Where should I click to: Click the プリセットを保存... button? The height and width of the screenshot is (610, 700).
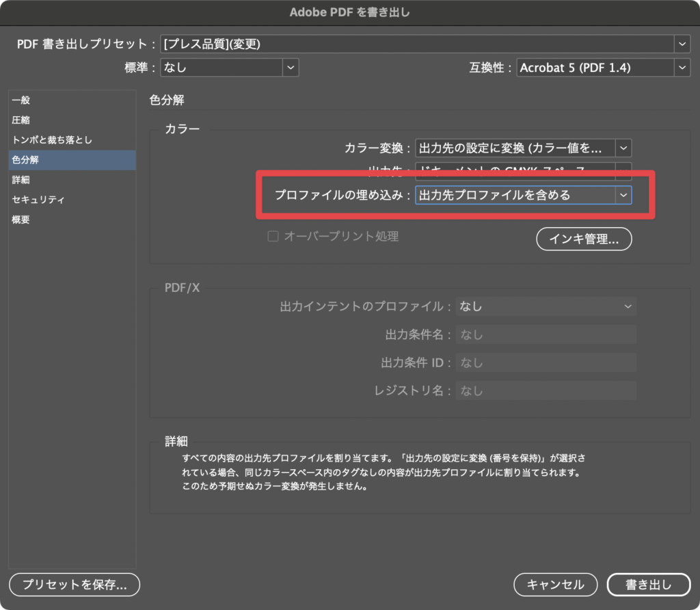(75, 585)
